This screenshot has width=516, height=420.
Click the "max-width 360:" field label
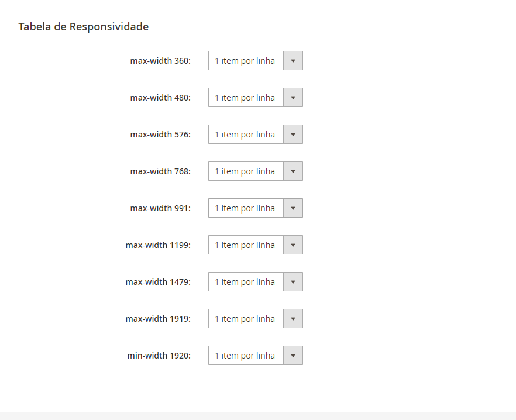click(x=160, y=61)
